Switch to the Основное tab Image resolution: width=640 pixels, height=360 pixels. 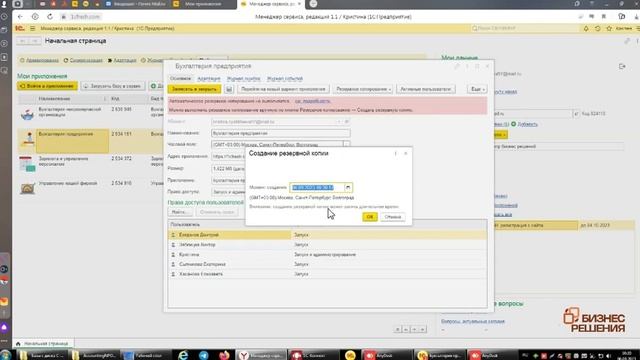coord(180,78)
